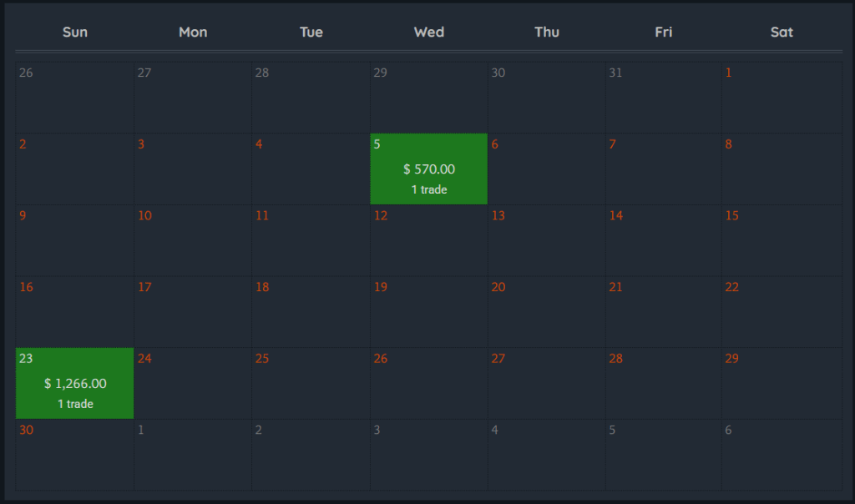Screen dimensions: 855x504
Task: Click the $ 1,266.00 profit amount
Action: (x=75, y=384)
